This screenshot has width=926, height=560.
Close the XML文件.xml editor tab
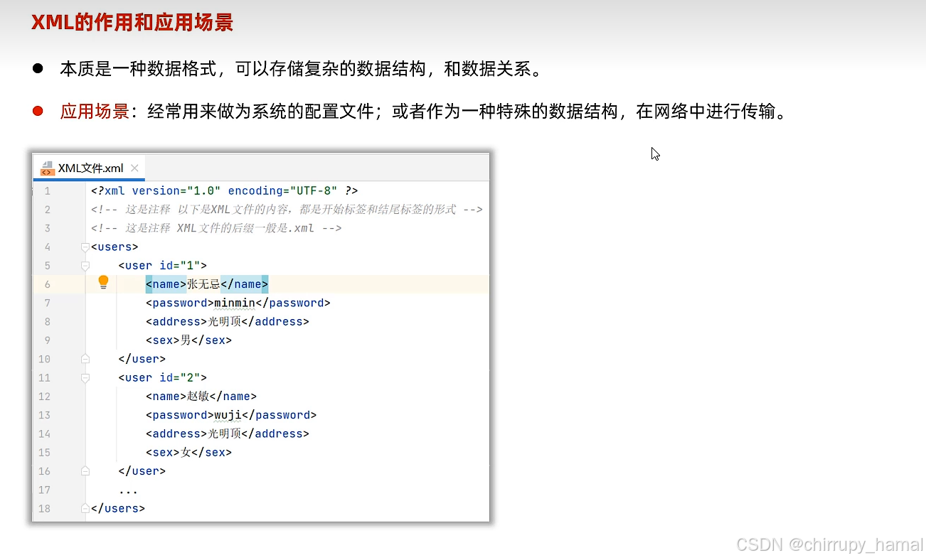134,168
